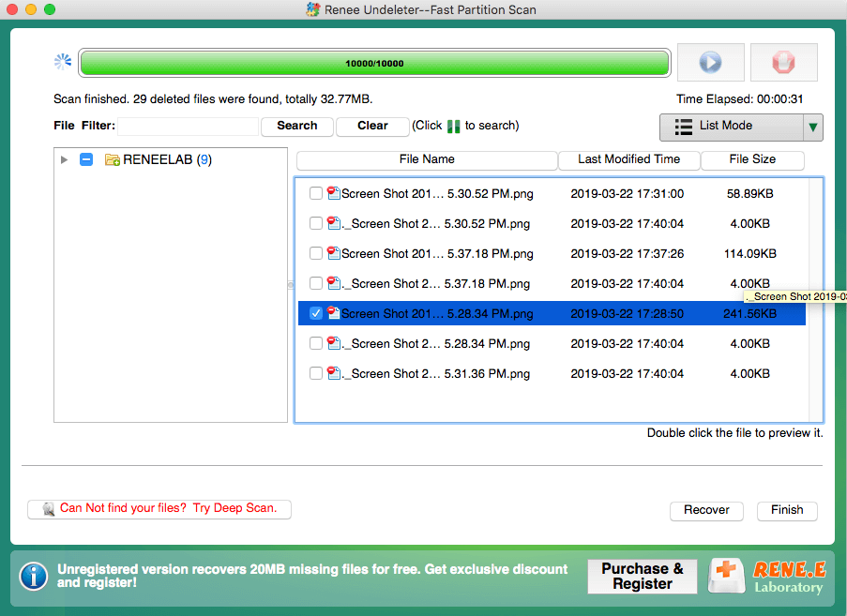847x616 pixels.
Task: Click inside the File Filter text field
Action: [188, 127]
